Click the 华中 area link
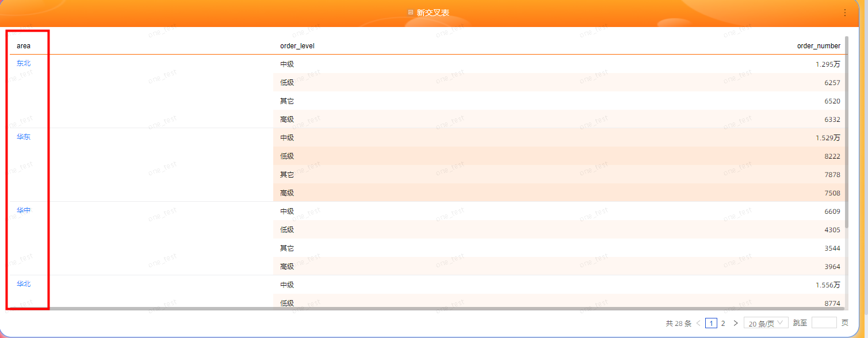The width and height of the screenshot is (868, 338). click(24, 210)
